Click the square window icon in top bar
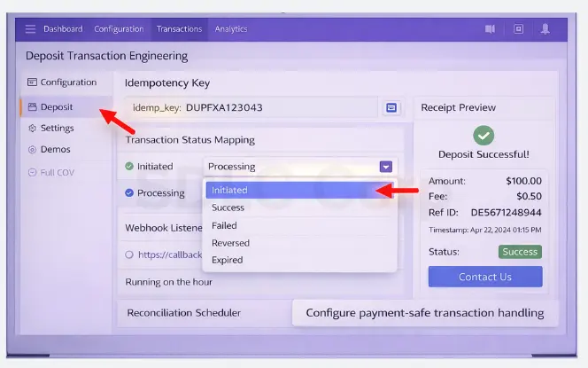This screenshot has height=368, width=588. 518,29
